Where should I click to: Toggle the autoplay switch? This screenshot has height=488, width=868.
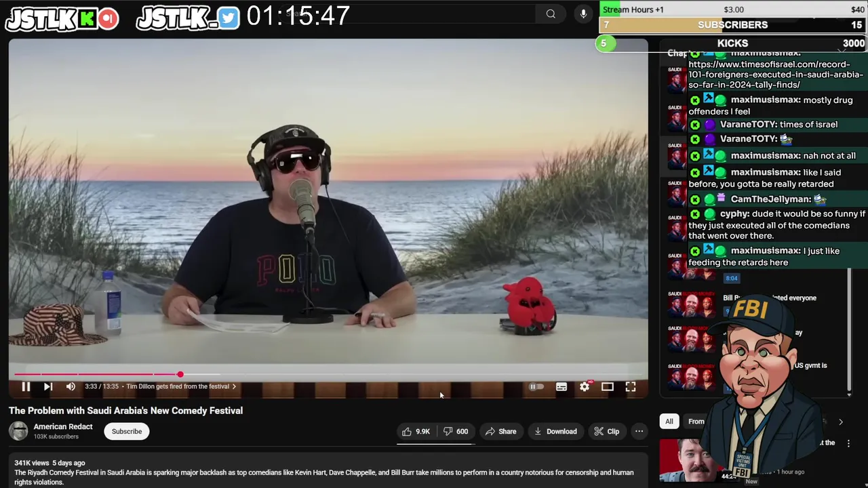pos(536,387)
